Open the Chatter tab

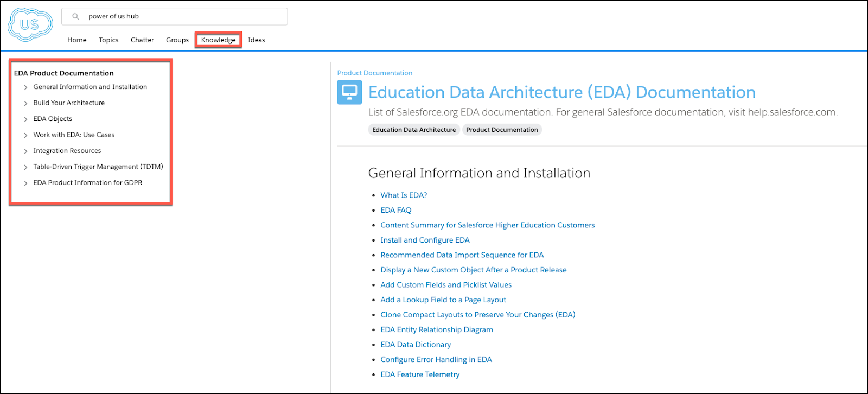142,40
